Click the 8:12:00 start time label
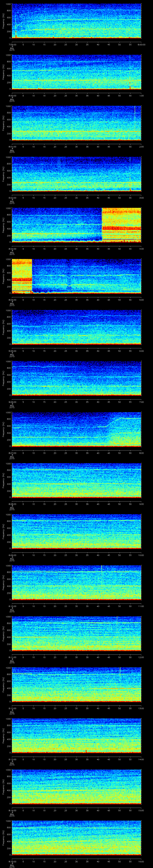The image size is (153, 868). pos(12,709)
